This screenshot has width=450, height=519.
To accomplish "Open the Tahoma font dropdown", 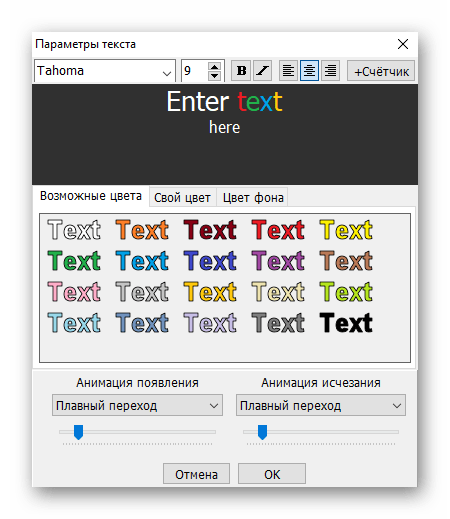I will tap(105, 71).
